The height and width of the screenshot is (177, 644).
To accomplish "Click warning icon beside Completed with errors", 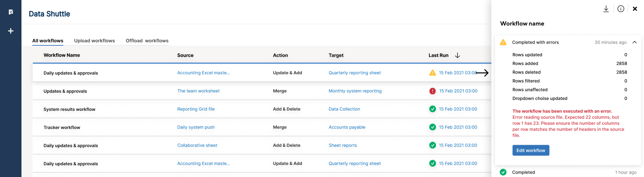I will (x=503, y=42).
